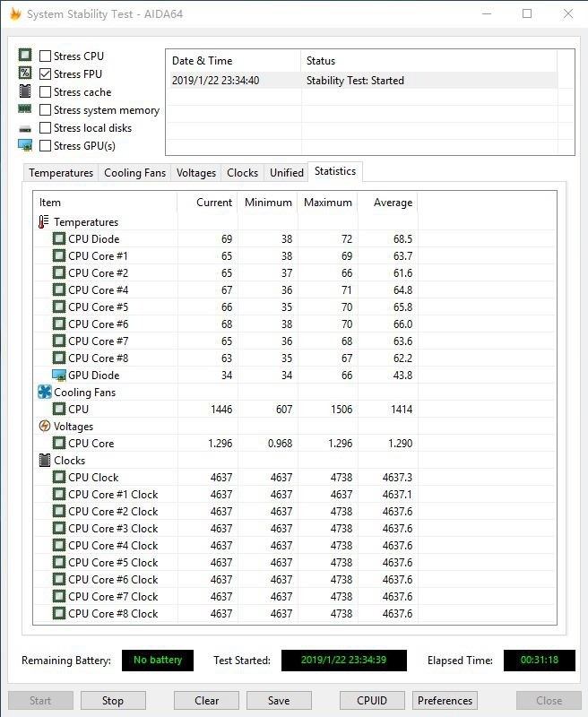The height and width of the screenshot is (717, 588).
Task: Enable the Stress GPU(s) checkbox
Action: tap(46, 146)
